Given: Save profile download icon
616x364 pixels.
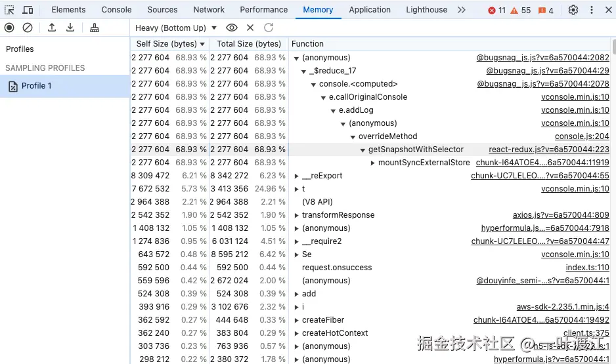Looking at the screenshot, I should 70,28.
